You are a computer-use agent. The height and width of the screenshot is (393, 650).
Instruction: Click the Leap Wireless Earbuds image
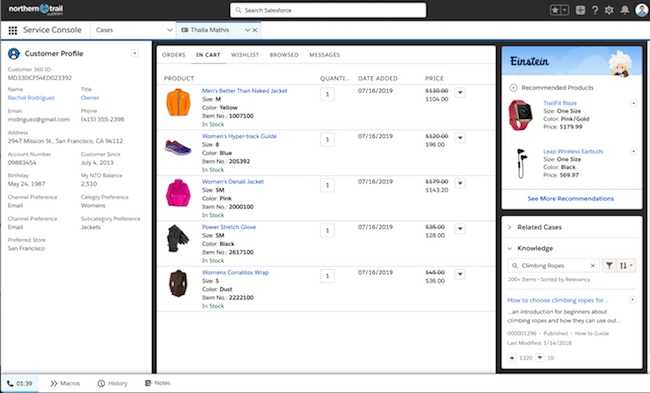(521, 163)
